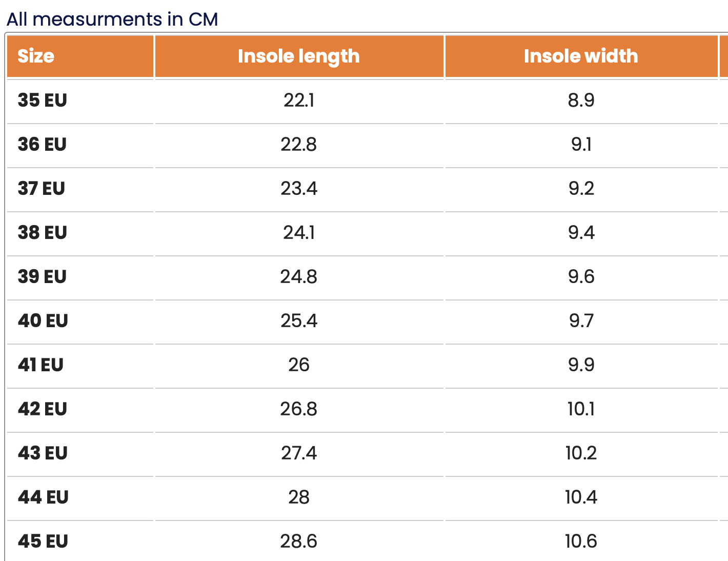Click the Size column header
Screen dimensions: 728x561
click(36, 56)
